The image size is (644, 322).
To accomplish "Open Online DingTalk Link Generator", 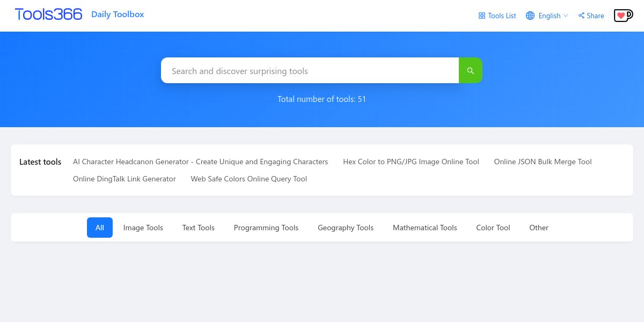I will 125,179.
